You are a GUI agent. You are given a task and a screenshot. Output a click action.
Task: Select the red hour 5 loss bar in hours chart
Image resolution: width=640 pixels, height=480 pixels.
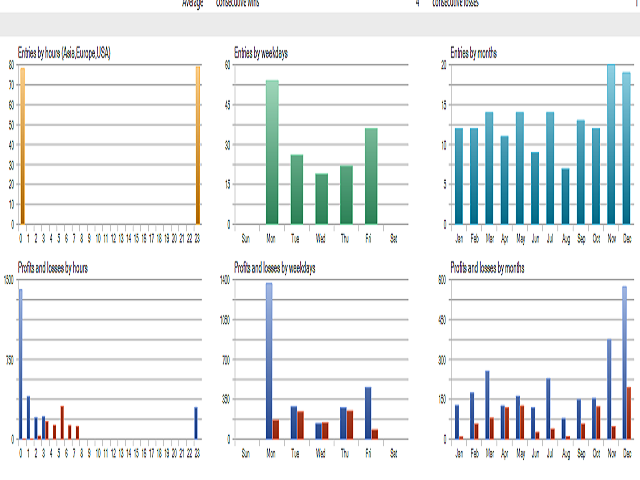point(62,422)
